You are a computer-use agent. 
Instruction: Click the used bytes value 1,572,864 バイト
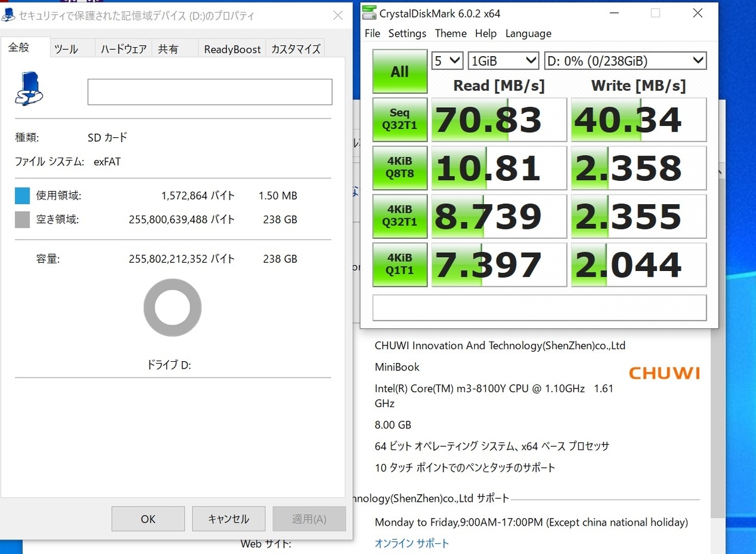(198, 196)
